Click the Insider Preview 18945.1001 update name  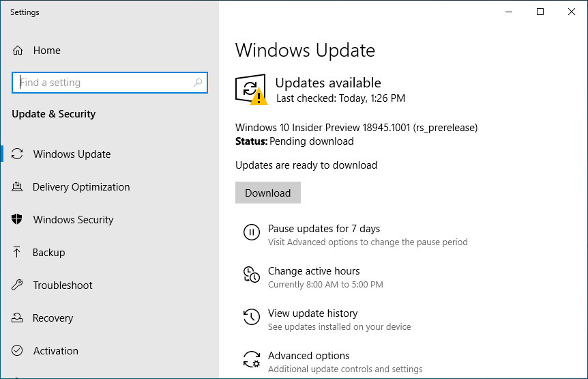pyautogui.click(x=356, y=128)
